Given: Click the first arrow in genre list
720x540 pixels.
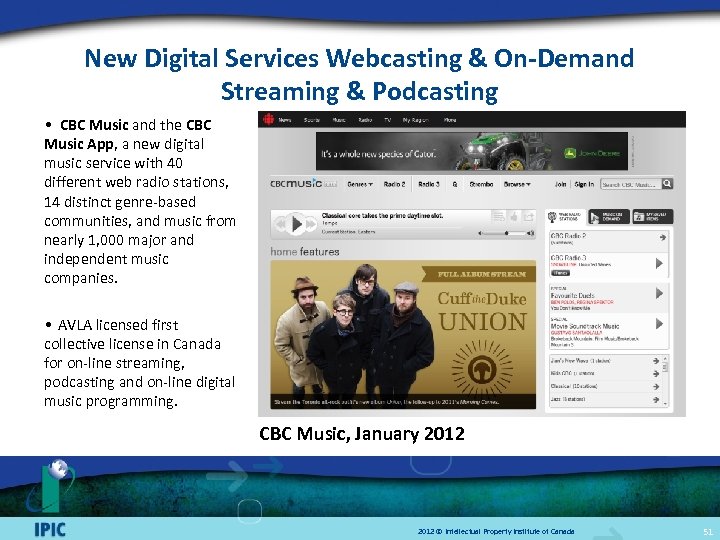Looking at the screenshot, I should click(656, 361).
